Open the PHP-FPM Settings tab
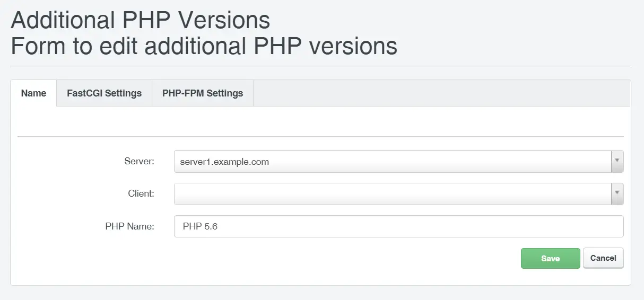 [203, 93]
